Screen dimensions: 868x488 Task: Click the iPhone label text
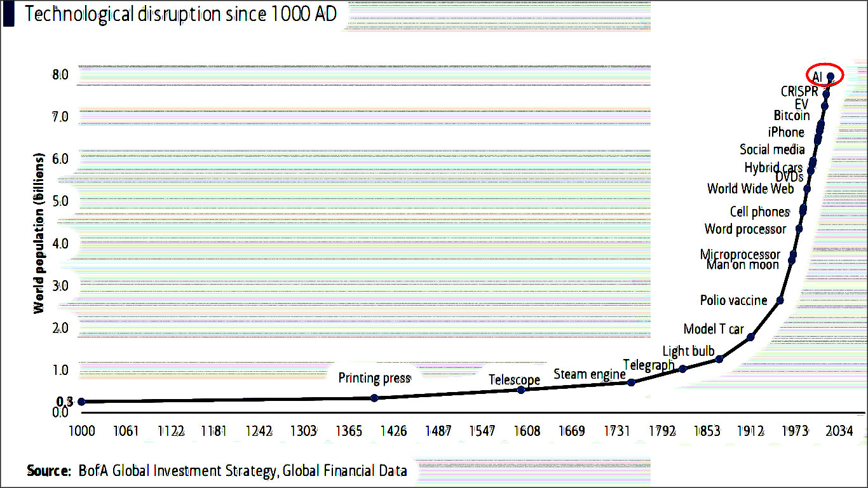(785, 132)
